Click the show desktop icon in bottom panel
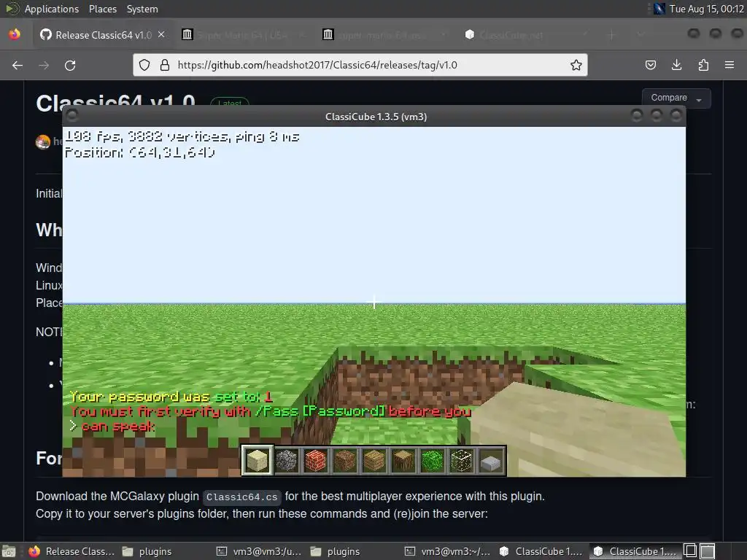The width and height of the screenshot is (747, 560). 8,551
